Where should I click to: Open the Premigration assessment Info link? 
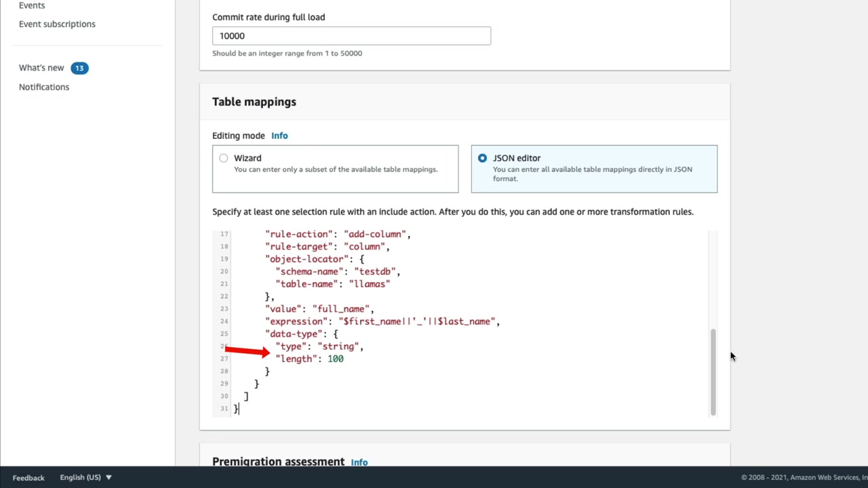[359, 462]
